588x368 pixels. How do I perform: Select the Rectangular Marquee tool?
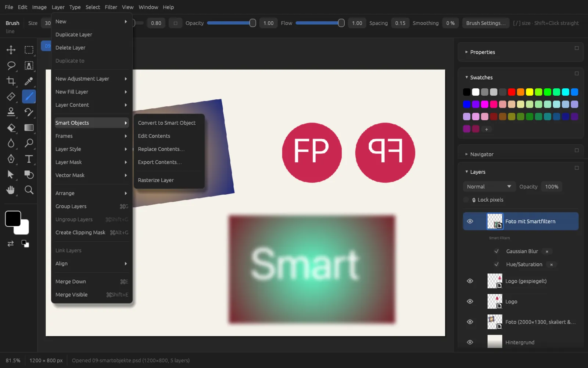point(29,50)
